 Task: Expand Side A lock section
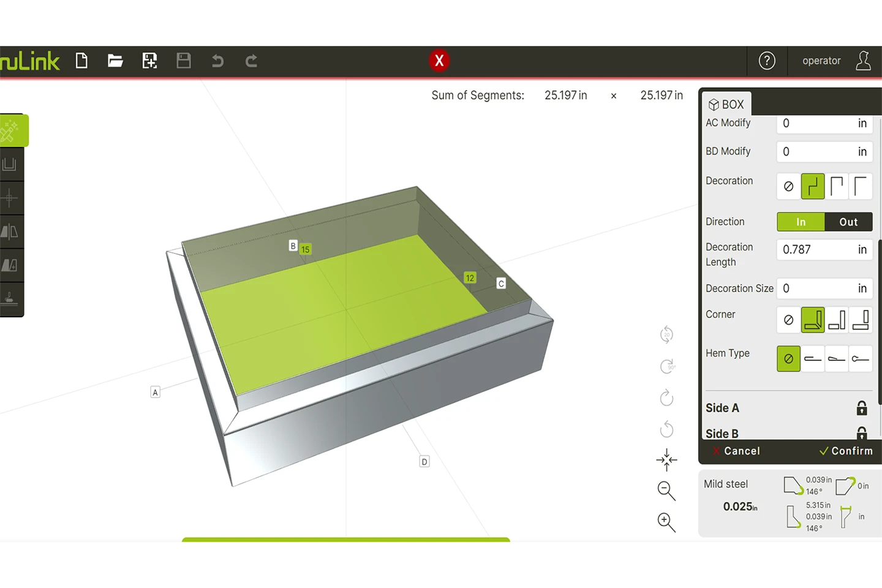coord(861,408)
